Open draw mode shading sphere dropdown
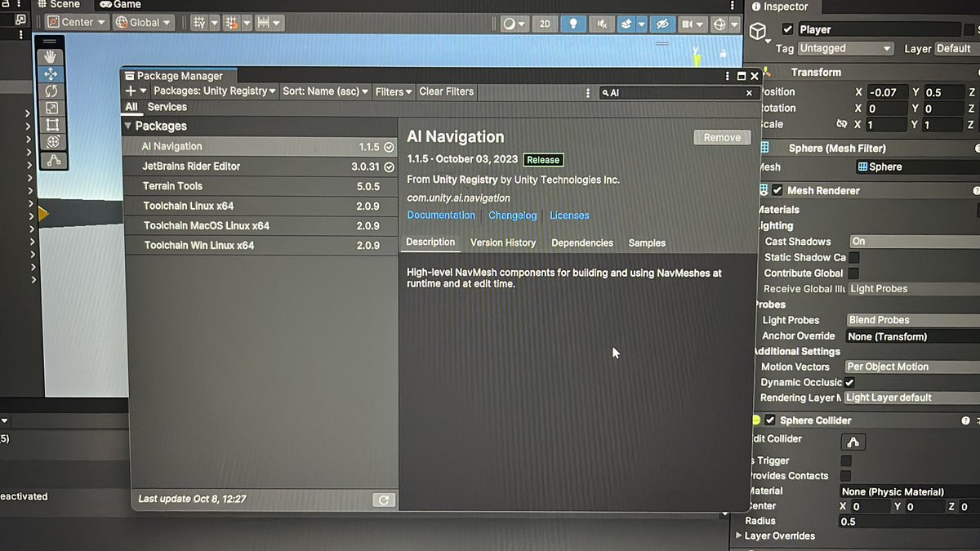The width and height of the screenshot is (980, 551). (x=514, y=24)
